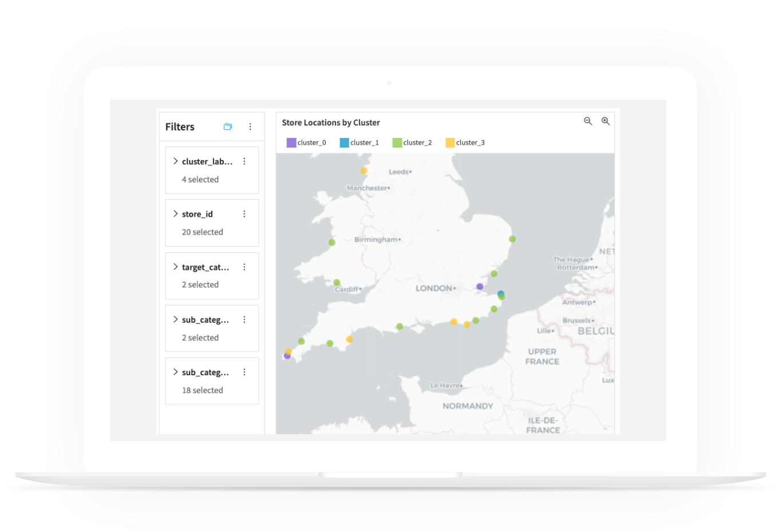Image resolution: width=782 pixels, height=532 pixels.
Task: Click the green store point on Norfolk coast
Action: [512, 239]
